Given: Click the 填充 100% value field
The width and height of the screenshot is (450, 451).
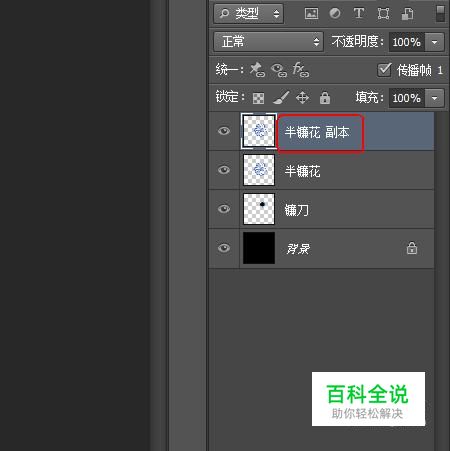Looking at the screenshot, I should (407, 98).
